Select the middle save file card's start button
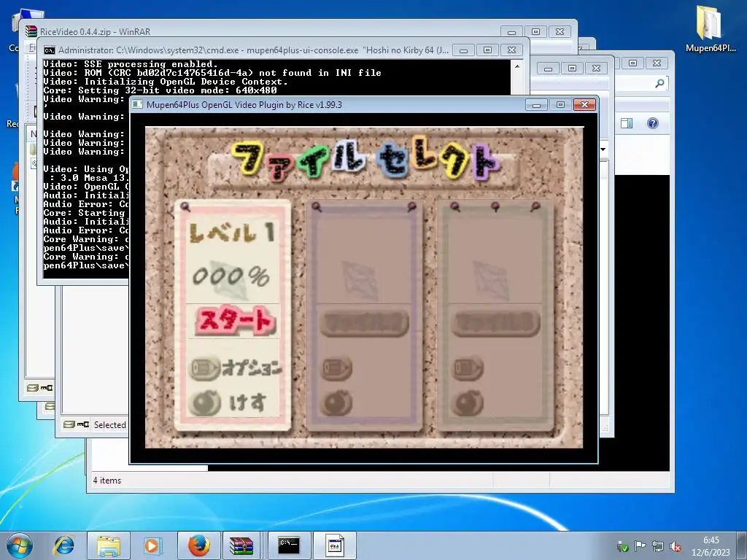The image size is (747, 560). tap(365, 323)
